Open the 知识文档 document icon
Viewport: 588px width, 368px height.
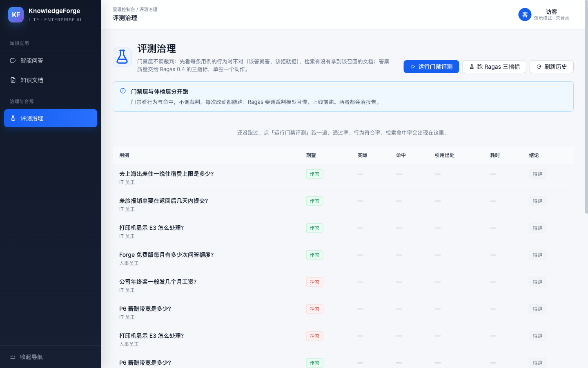pyautogui.click(x=13, y=80)
